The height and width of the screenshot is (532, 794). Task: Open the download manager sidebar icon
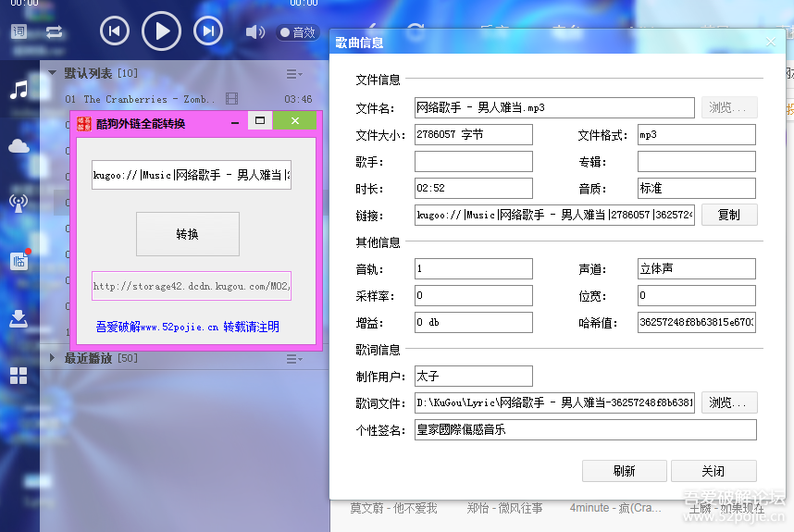(x=19, y=319)
